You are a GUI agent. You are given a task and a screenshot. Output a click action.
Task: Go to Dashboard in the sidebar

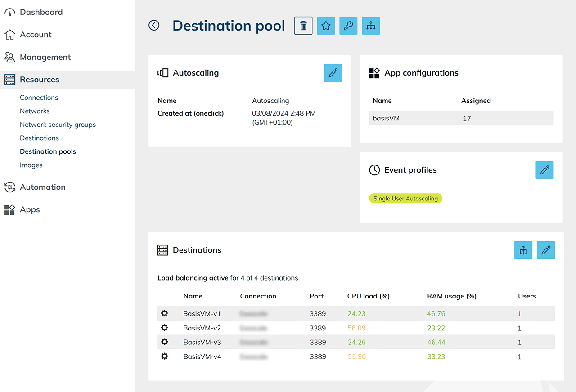coord(41,12)
